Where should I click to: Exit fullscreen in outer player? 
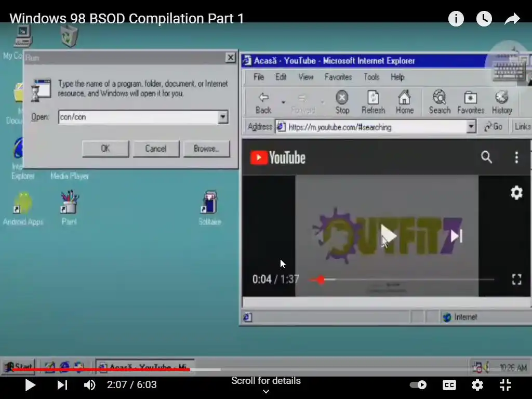click(505, 385)
